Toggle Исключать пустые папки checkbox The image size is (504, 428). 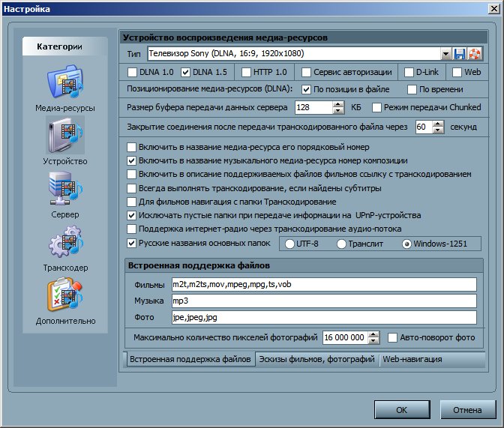coord(131,215)
